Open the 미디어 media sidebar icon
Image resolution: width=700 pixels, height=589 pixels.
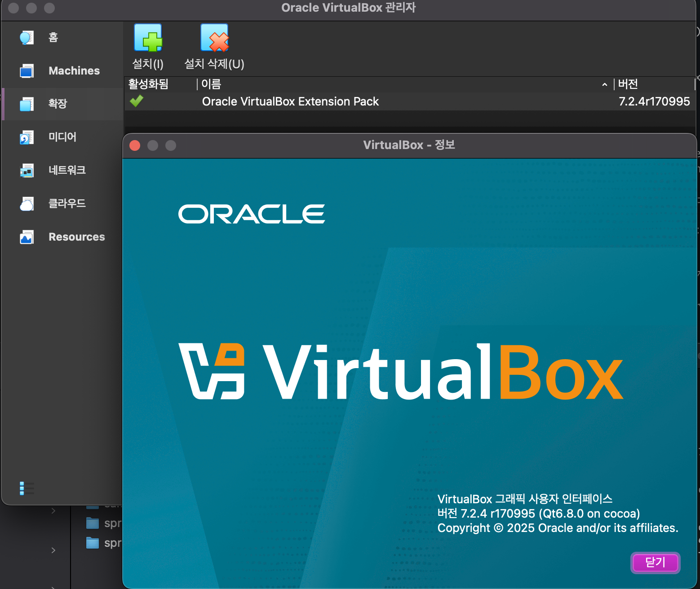pyautogui.click(x=27, y=137)
